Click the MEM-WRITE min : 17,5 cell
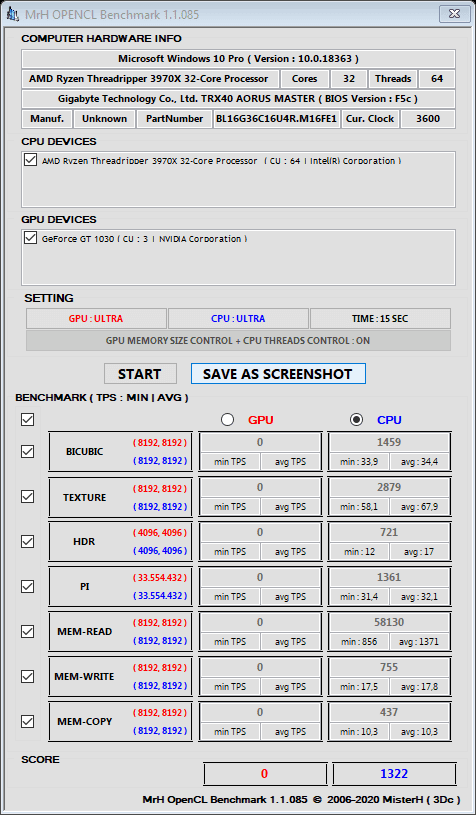This screenshot has width=476, height=815. click(359, 687)
